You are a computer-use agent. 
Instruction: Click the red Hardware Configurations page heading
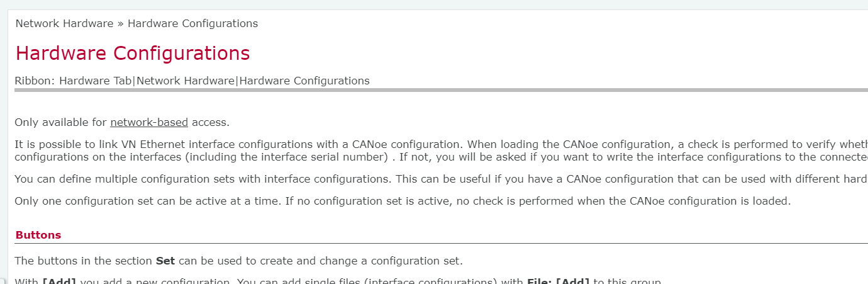[x=133, y=54]
